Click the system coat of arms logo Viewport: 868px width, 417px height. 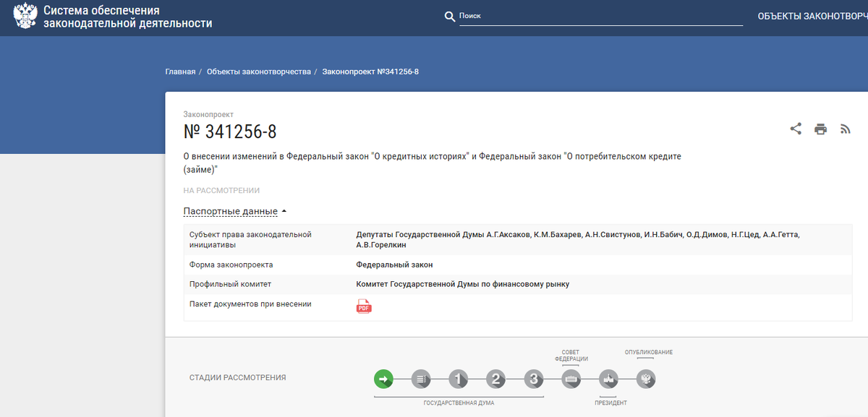coord(25,15)
